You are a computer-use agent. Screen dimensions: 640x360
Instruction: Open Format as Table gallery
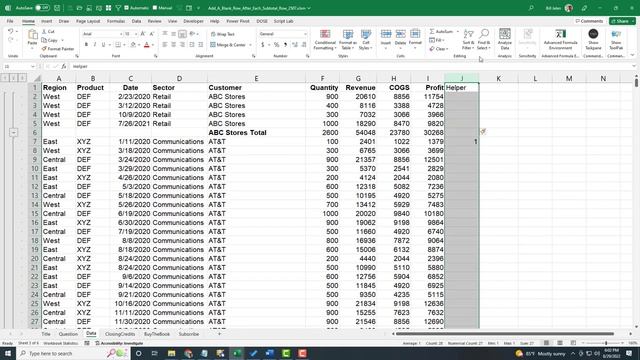(348, 40)
